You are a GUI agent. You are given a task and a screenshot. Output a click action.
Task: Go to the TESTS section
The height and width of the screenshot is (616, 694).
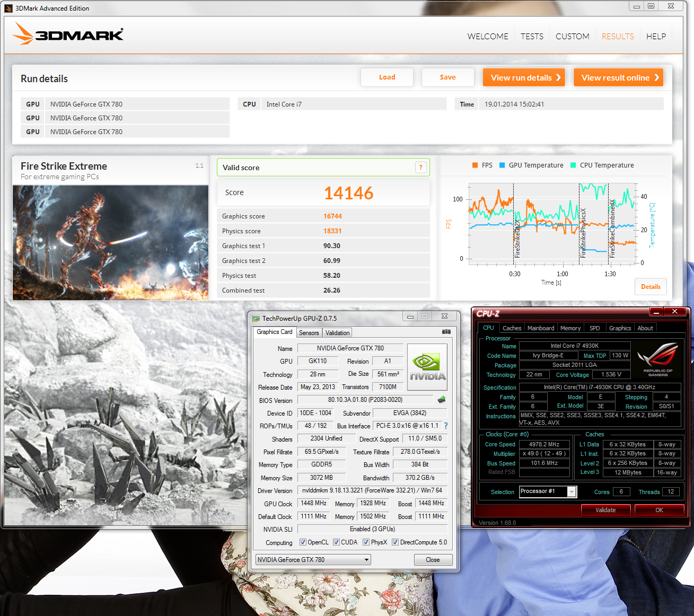pos(532,36)
